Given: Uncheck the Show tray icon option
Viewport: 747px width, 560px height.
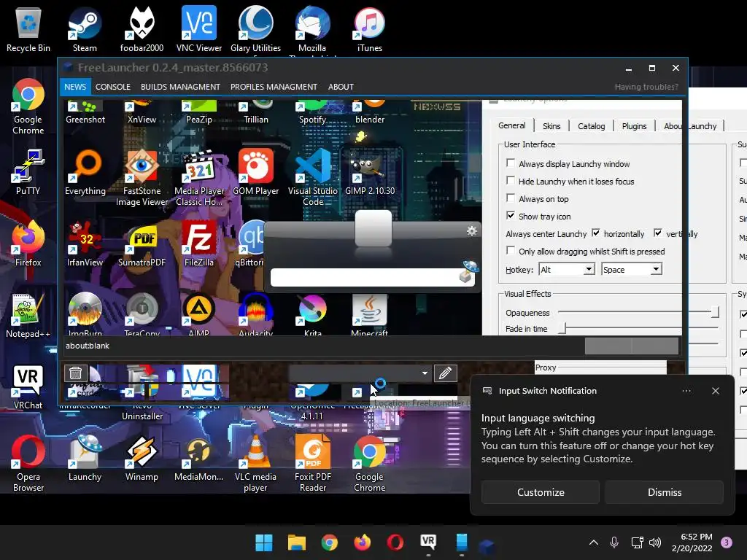Looking at the screenshot, I should pyautogui.click(x=510, y=216).
